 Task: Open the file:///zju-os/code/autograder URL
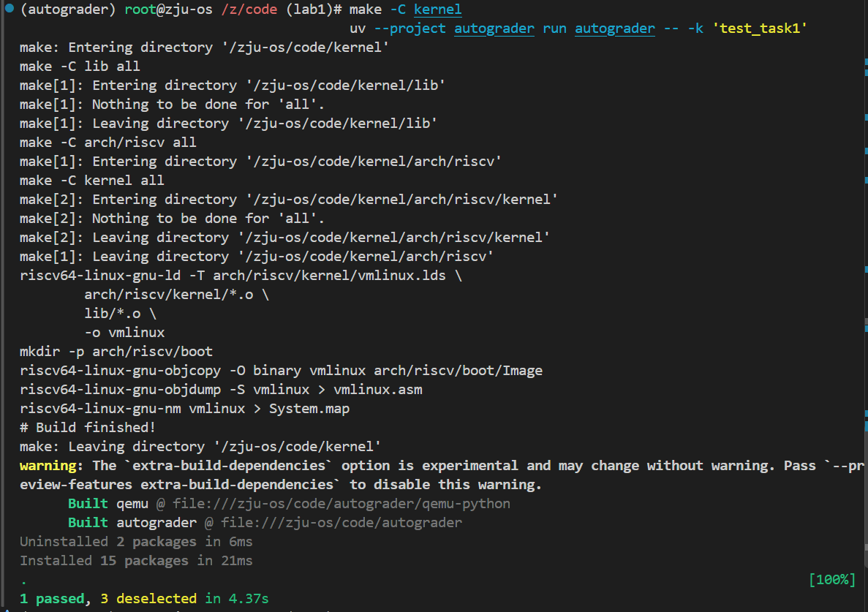(x=341, y=522)
